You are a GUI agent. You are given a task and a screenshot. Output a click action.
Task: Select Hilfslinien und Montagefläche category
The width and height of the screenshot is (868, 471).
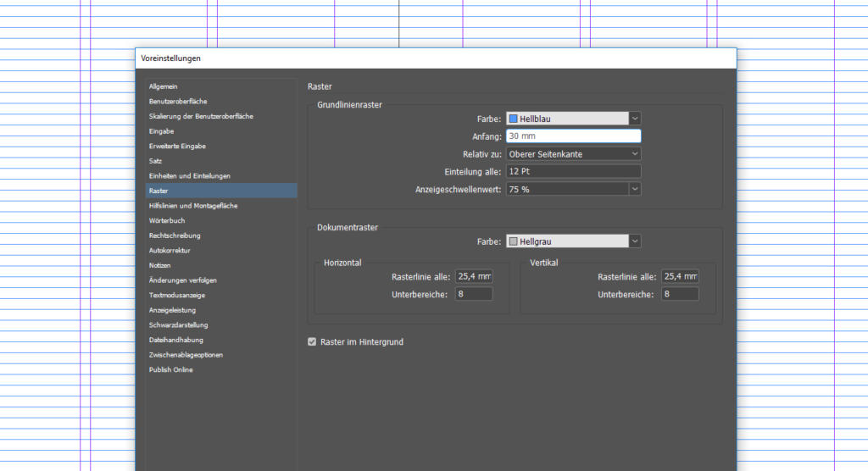coord(193,206)
